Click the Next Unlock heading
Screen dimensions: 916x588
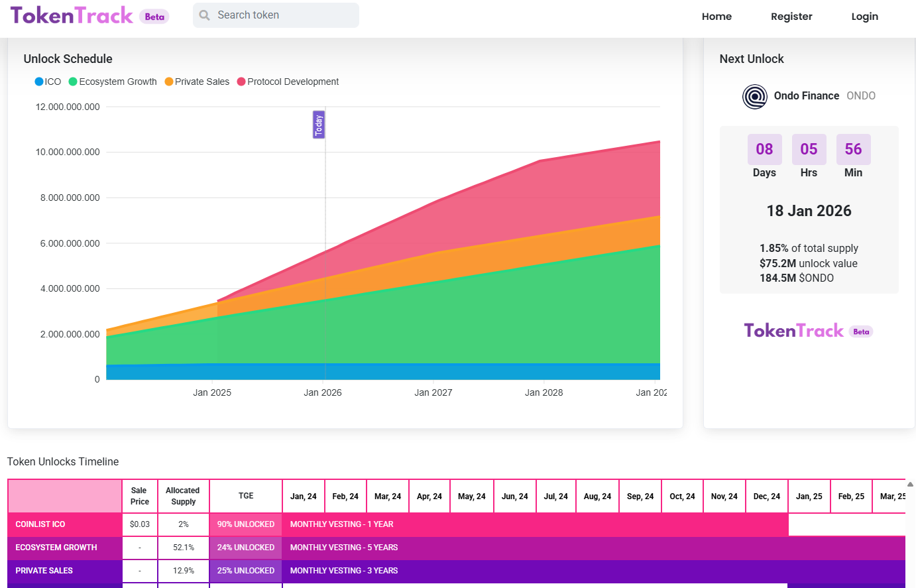pos(752,59)
